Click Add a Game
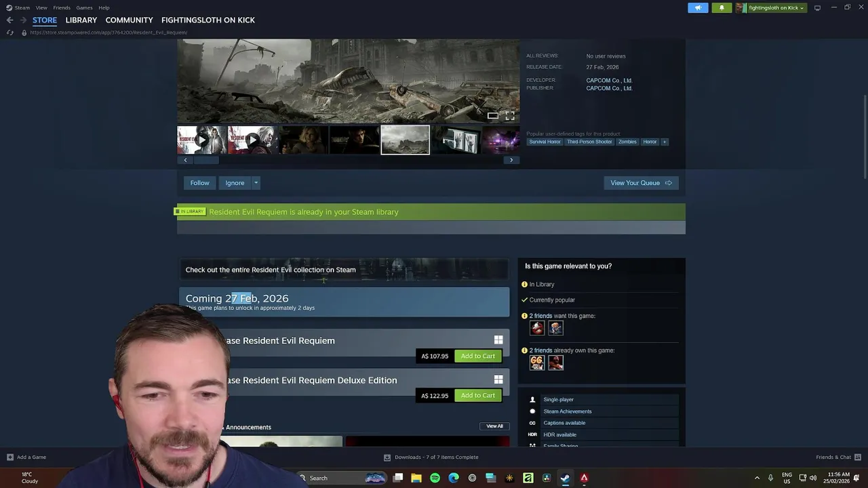This screenshot has height=488, width=868. (x=26, y=457)
